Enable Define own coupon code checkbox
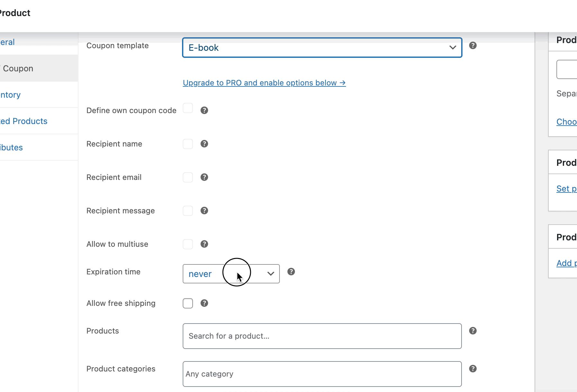 (188, 108)
